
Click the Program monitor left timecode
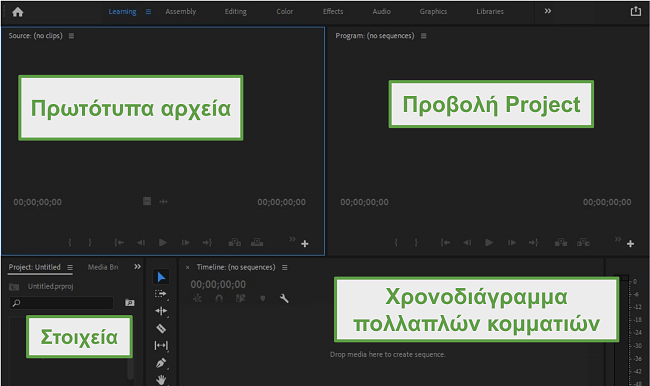pos(364,202)
